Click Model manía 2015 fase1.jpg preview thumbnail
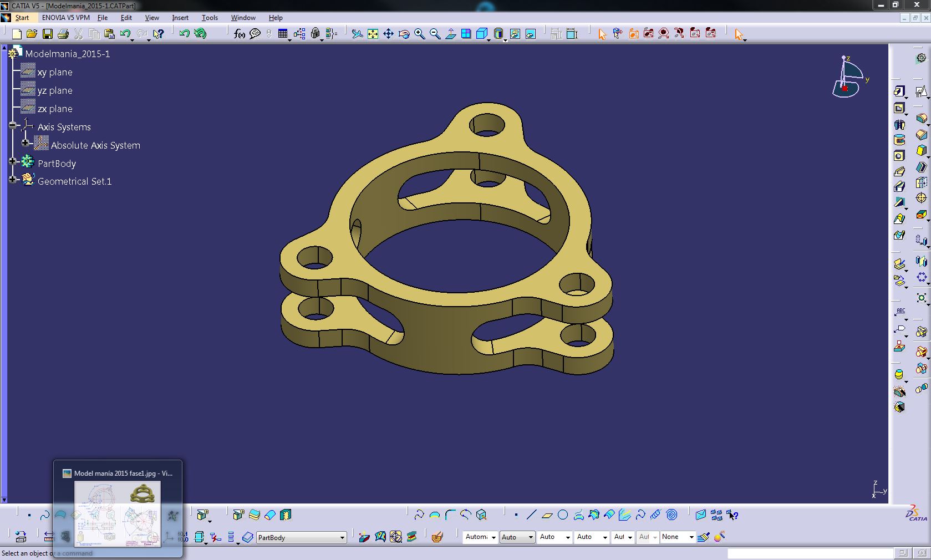 118,514
